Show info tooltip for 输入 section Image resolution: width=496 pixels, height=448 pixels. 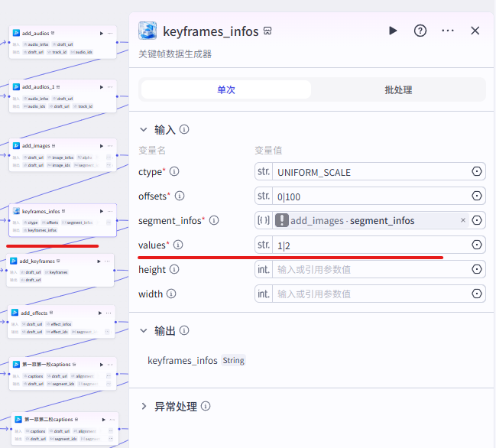click(x=184, y=129)
